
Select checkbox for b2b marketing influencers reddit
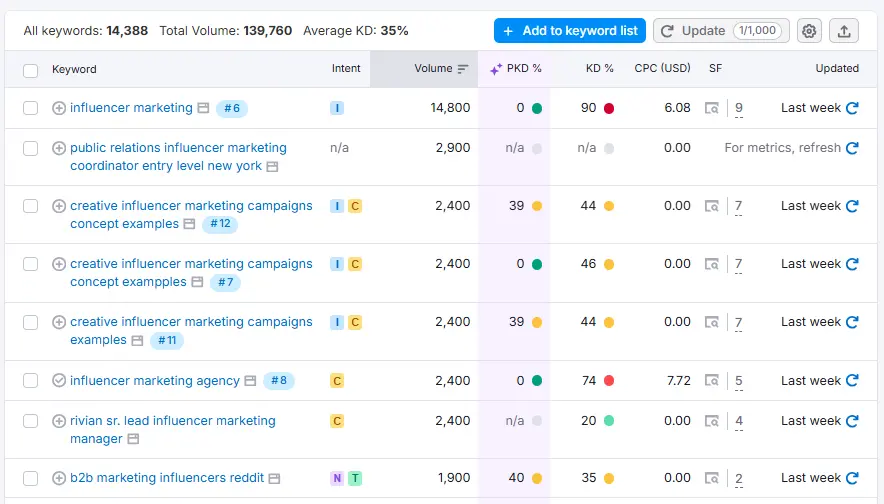tap(31, 478)
